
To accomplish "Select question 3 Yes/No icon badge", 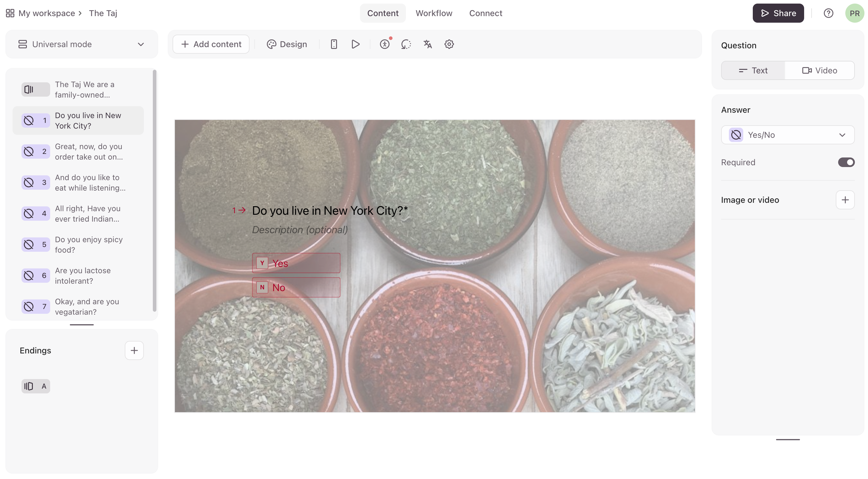I will coord(36,183).
